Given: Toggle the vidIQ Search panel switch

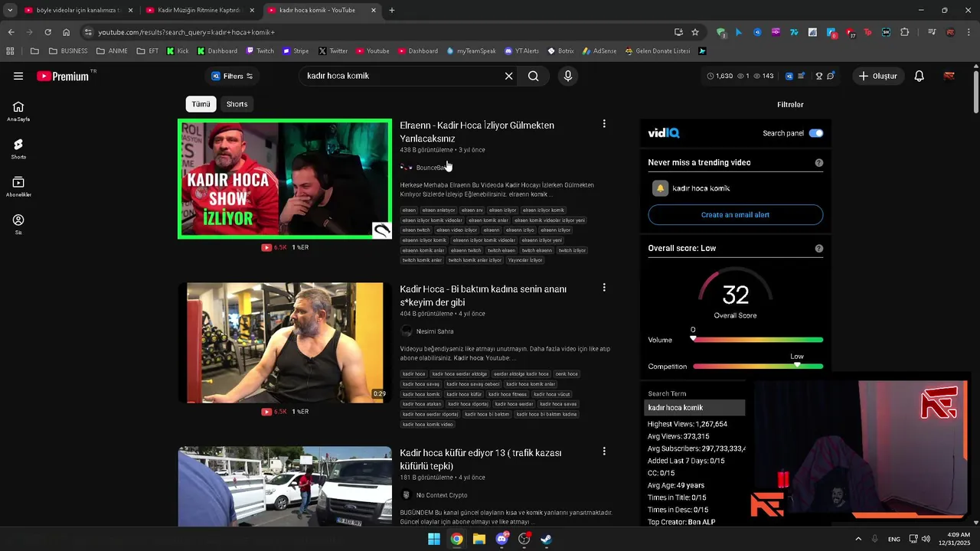Looking at the screenshot, I should click(816, 133).
